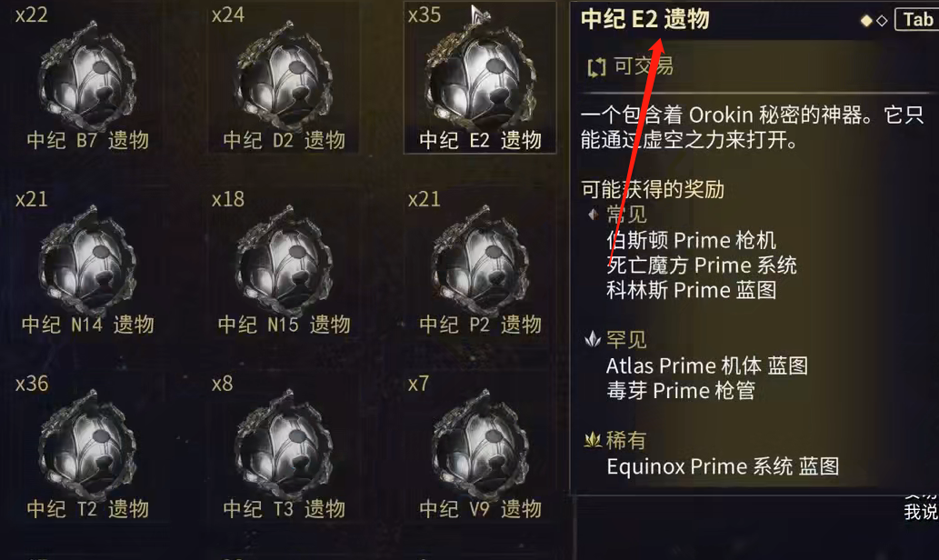Select the 中纪 T2 遗物 relic icon
Viewport: 939px width, 560px height.
87,443
